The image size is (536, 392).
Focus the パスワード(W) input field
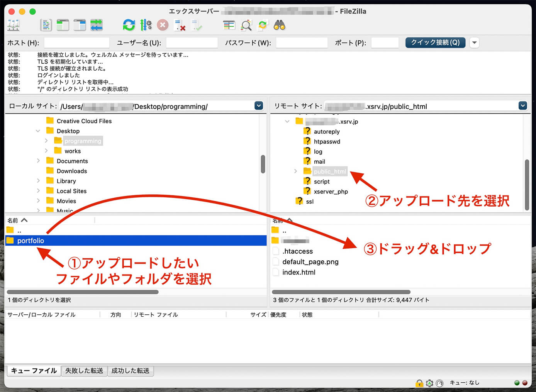point(302,42)
